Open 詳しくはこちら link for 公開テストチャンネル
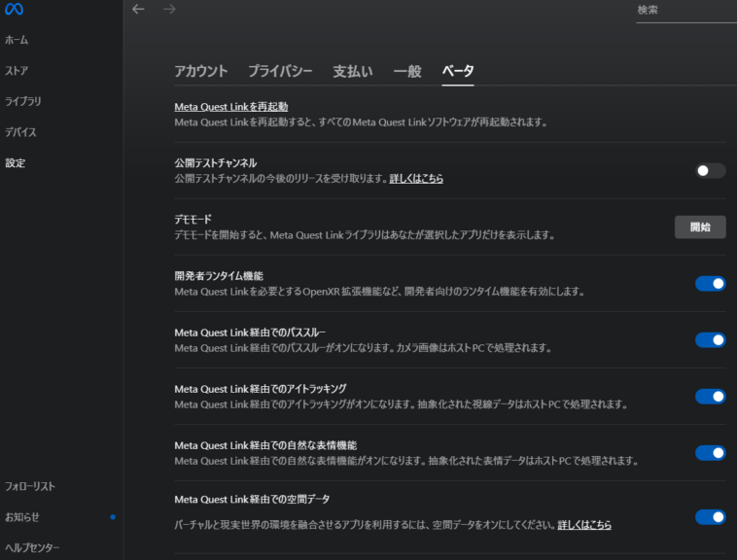The image size is (737, 560). coord(416,179)
